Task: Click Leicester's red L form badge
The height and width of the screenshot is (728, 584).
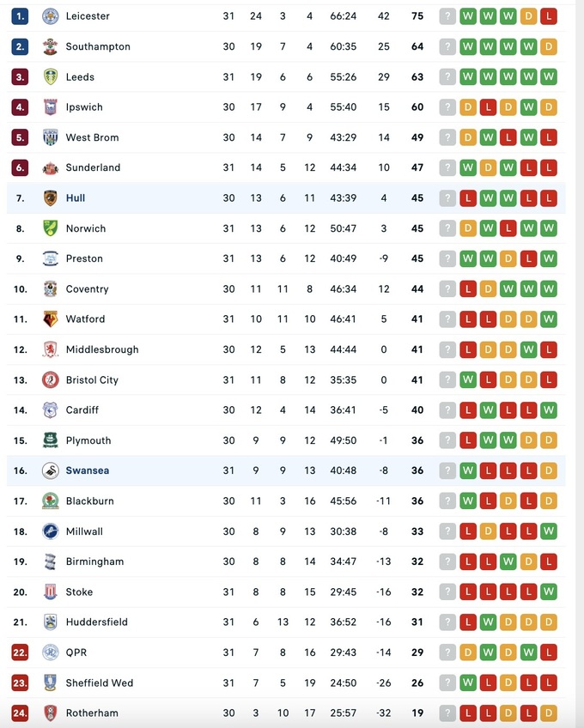Action: coord(549,16)
